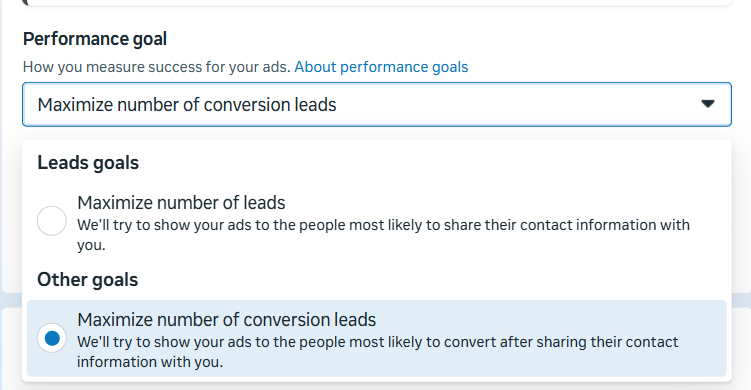Click the Leads goals section heading
Image resolution: width=751 pixels, height=390 pixels.
[x=88, y=163]
